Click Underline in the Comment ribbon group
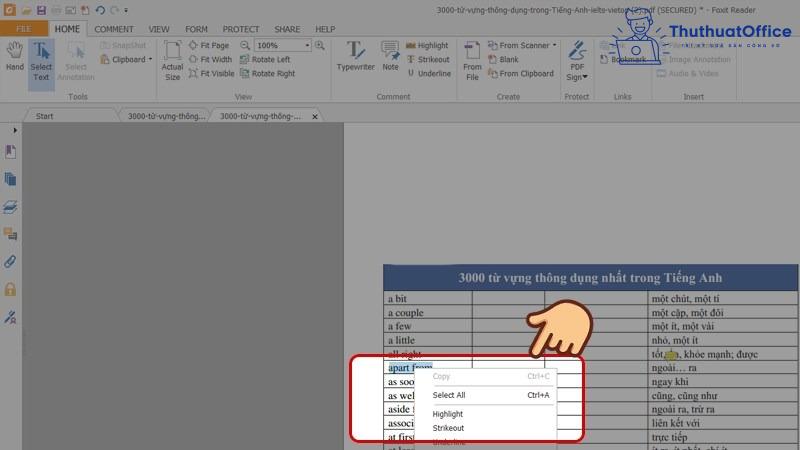This screenshot has height=450, width=800. pos(429,73)
